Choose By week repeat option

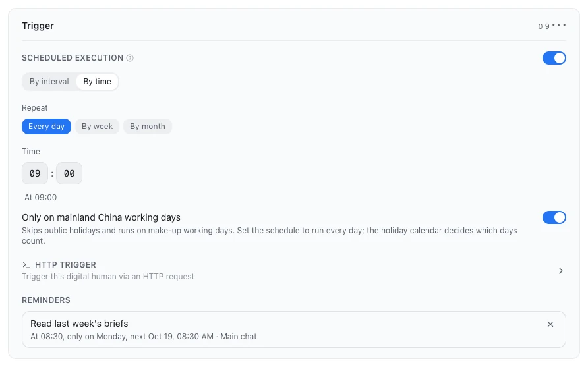point(97,127)
